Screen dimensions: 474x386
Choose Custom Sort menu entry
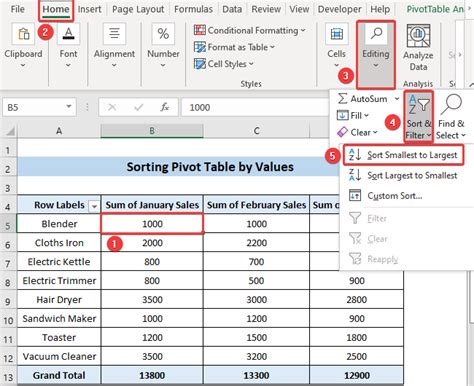coord(395,196)
